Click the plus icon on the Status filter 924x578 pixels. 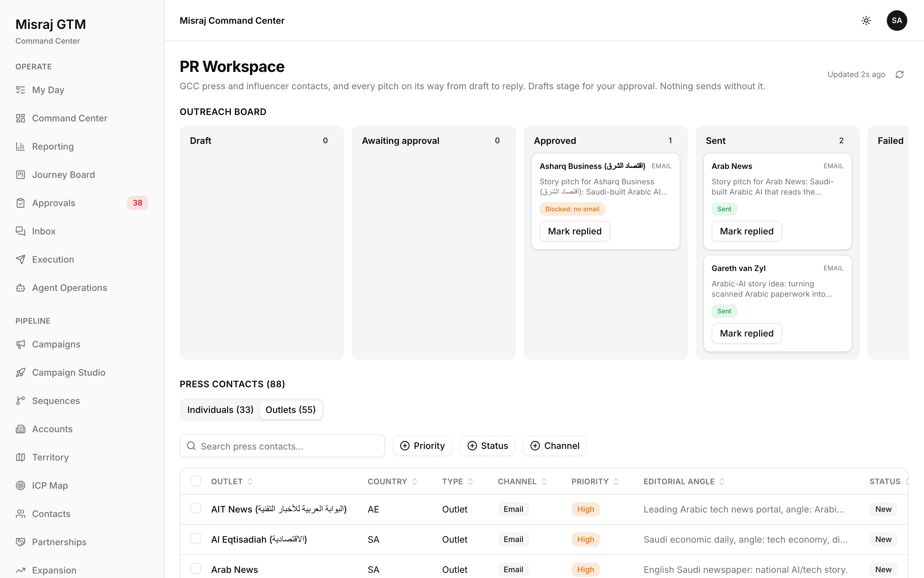[x=472, y=446]
